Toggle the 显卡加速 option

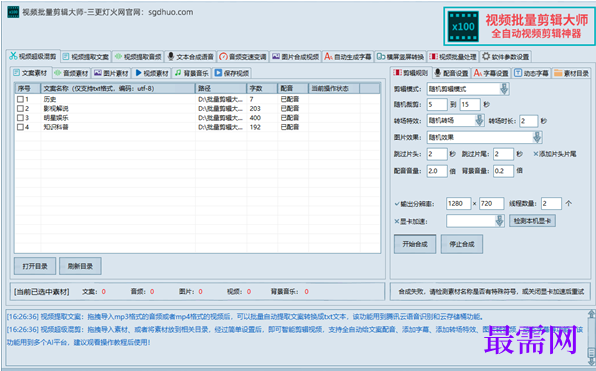coord(411,221)
